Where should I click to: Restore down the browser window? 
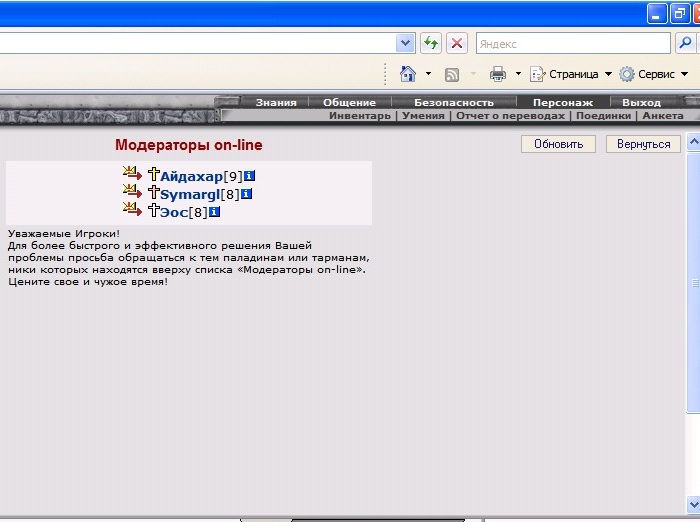pos(680,14)
